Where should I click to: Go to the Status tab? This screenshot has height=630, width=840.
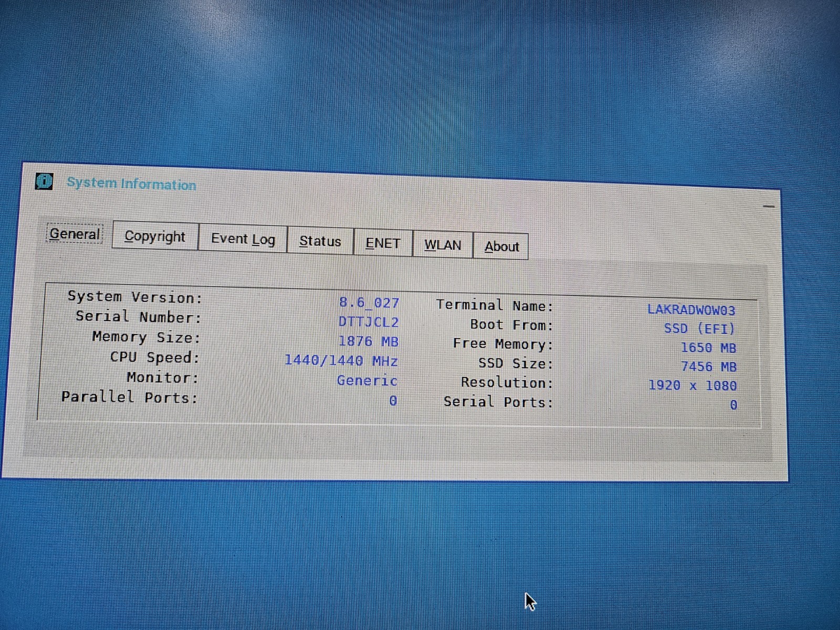(320, 241)
